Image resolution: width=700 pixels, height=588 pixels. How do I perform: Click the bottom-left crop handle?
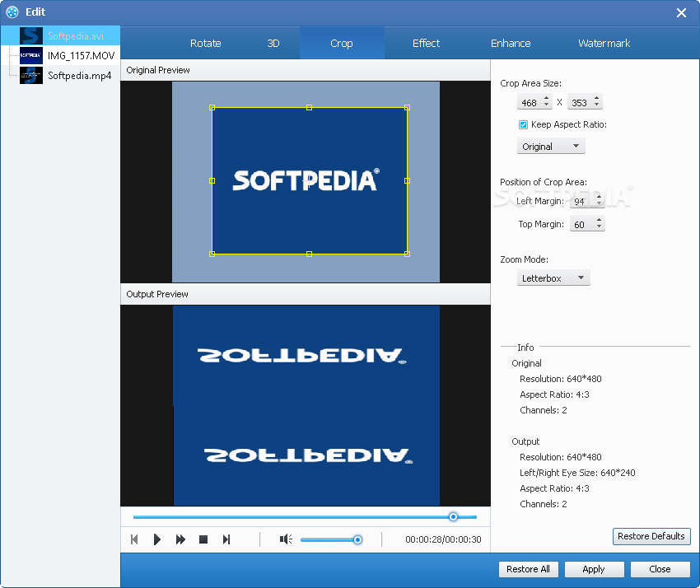[212, 254]
